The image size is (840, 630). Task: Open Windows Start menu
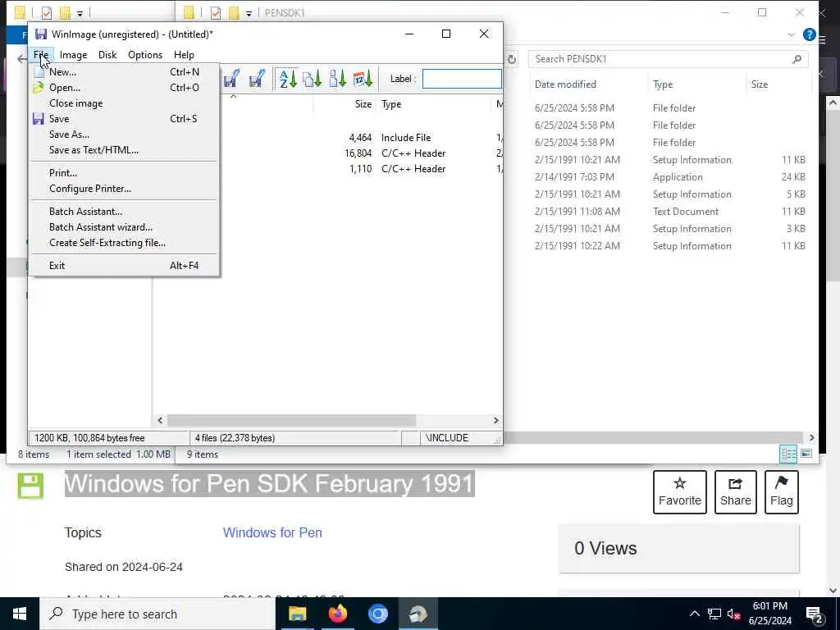(20, 614)
